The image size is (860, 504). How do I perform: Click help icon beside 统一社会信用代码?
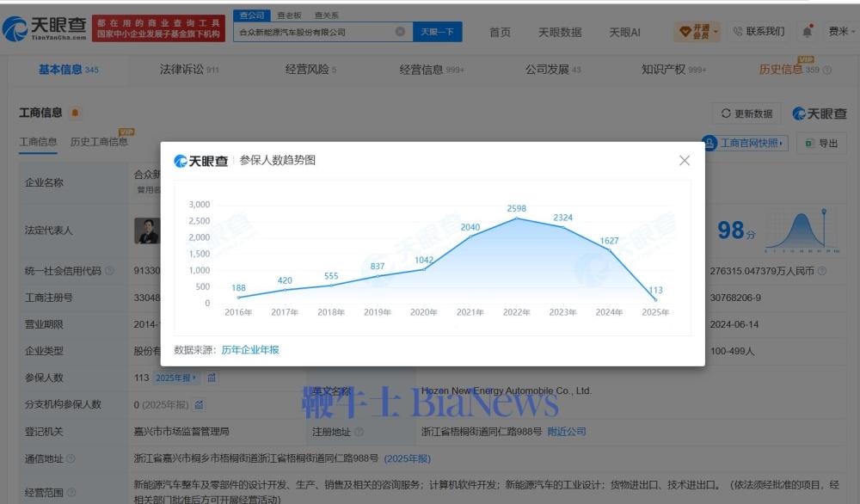(110, 271)
